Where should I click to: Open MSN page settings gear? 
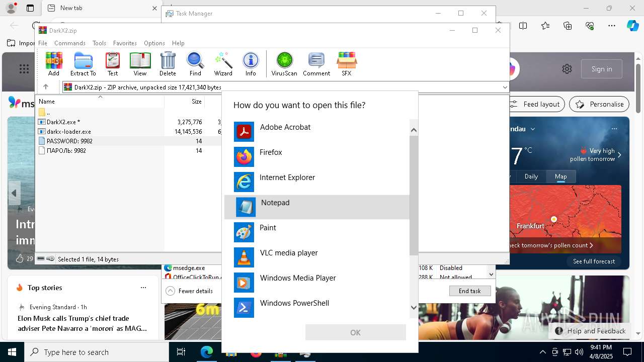pos(567,69)
